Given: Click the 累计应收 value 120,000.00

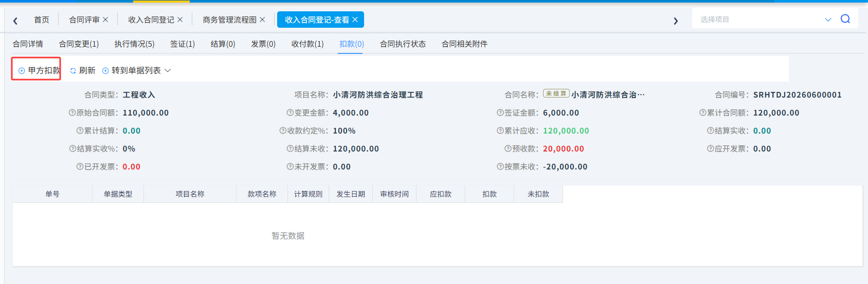Looking at the screenshot, I should (x=566, y=130).
